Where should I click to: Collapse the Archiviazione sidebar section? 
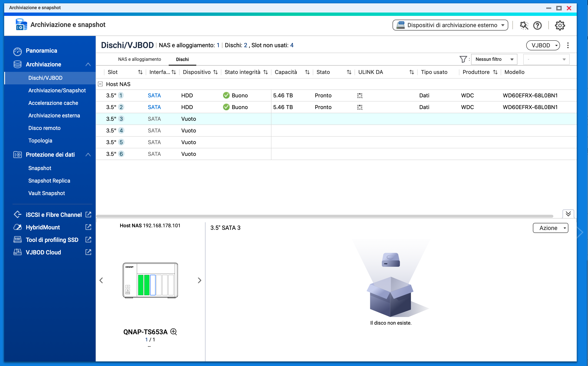tap(88, 64)
